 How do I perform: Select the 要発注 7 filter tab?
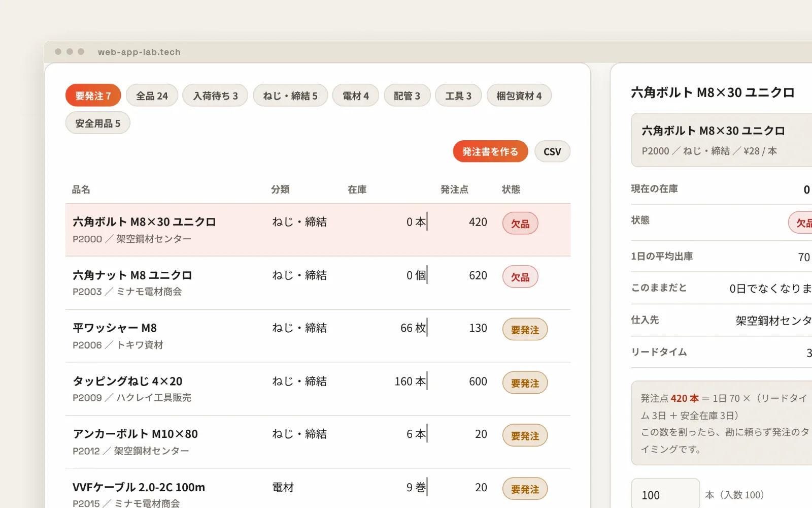[93, 96]
